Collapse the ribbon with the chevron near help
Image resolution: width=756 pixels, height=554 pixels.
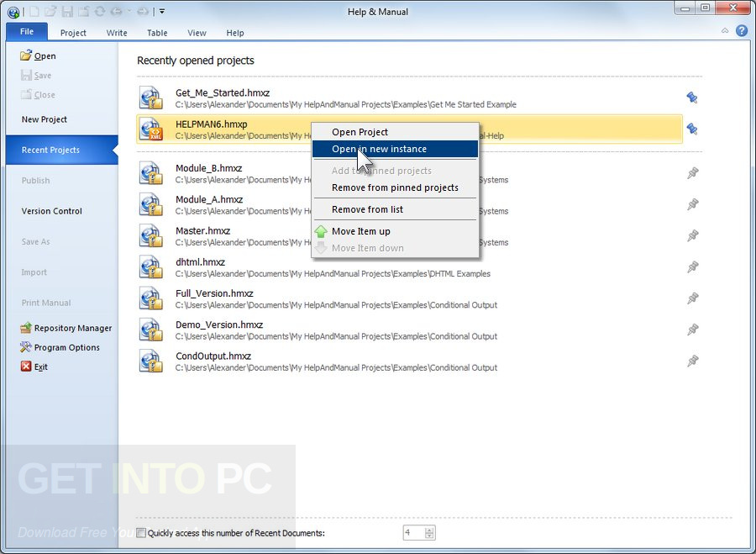[725, 30]
